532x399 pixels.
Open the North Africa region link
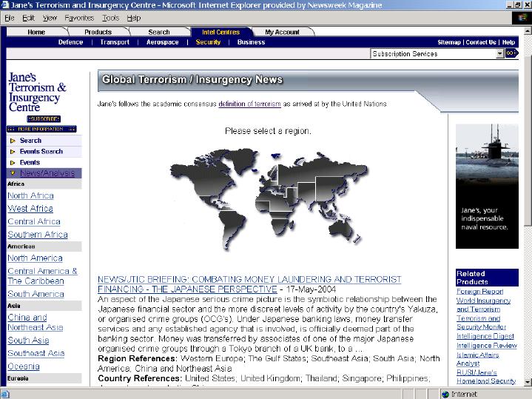(30, 196)
